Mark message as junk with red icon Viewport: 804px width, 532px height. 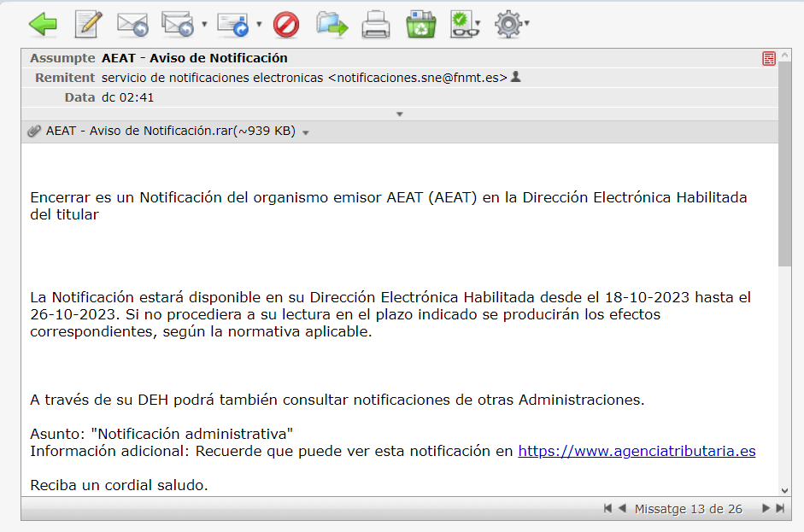286,25
